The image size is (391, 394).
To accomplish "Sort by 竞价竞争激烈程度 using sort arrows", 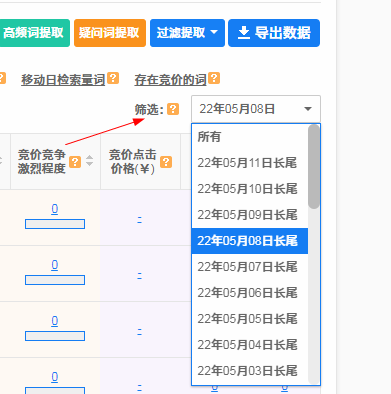I will (x=89, y=161).
